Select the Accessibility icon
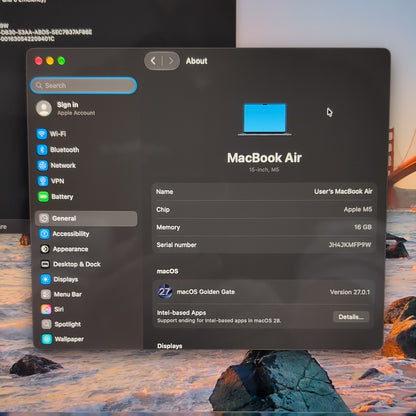Image resolution: width=416 pixels, height=416 pixels. click(45, 234)
